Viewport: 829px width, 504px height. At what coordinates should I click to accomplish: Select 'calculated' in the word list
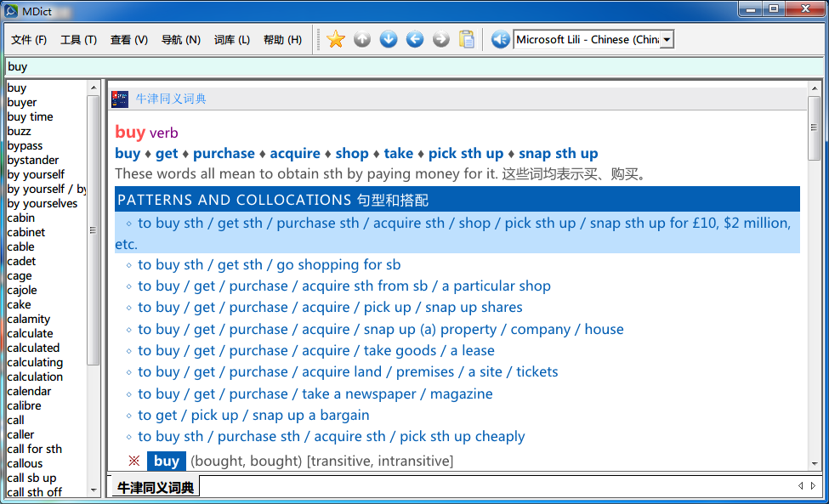[33, 348]
